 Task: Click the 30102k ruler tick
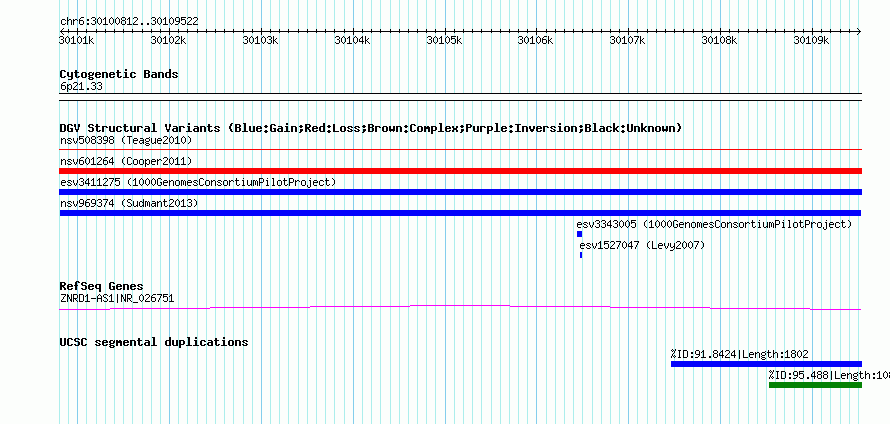[x=168, y=40]
